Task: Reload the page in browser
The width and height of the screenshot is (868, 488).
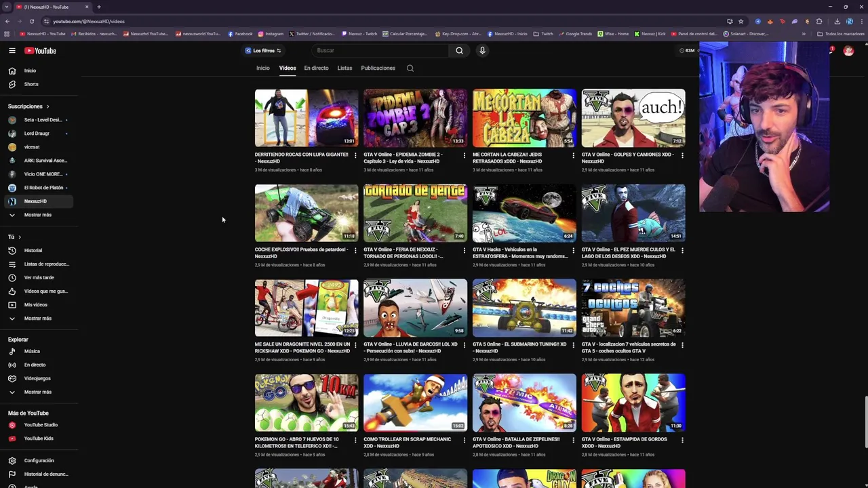Action: (32, 21)
